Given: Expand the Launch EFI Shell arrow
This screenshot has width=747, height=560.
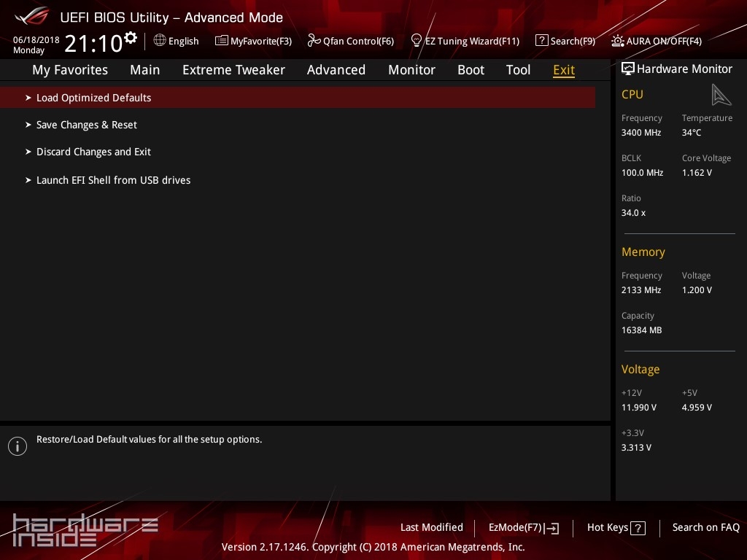Looking at the screenshot, I should tap(28, 180).
